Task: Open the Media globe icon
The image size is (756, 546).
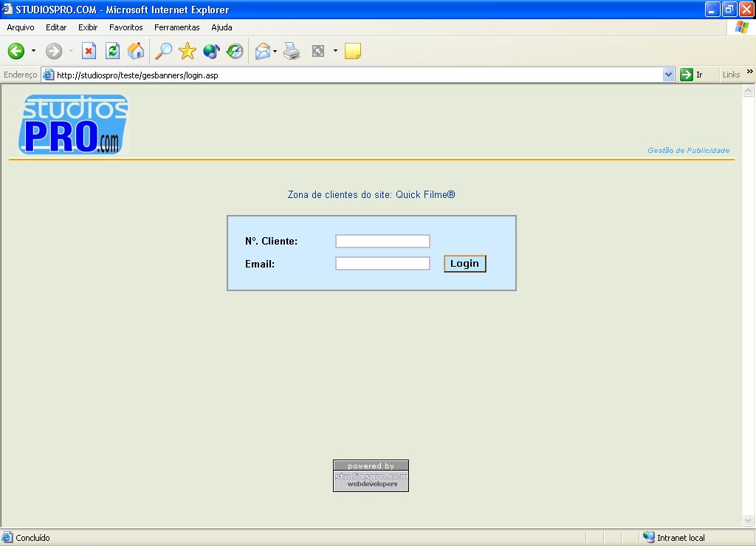Action: click(211, 51)
